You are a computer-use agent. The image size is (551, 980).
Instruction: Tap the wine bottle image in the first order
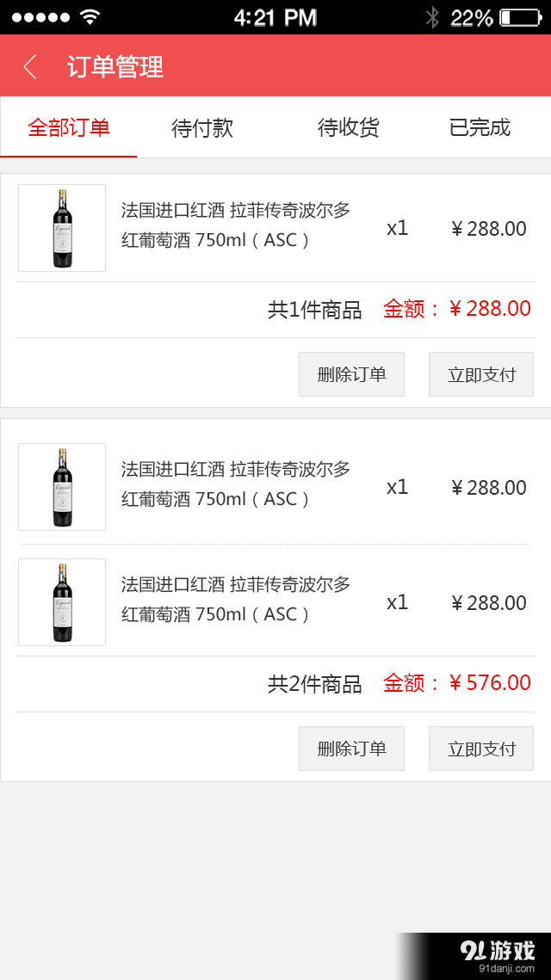coord(61,228)
